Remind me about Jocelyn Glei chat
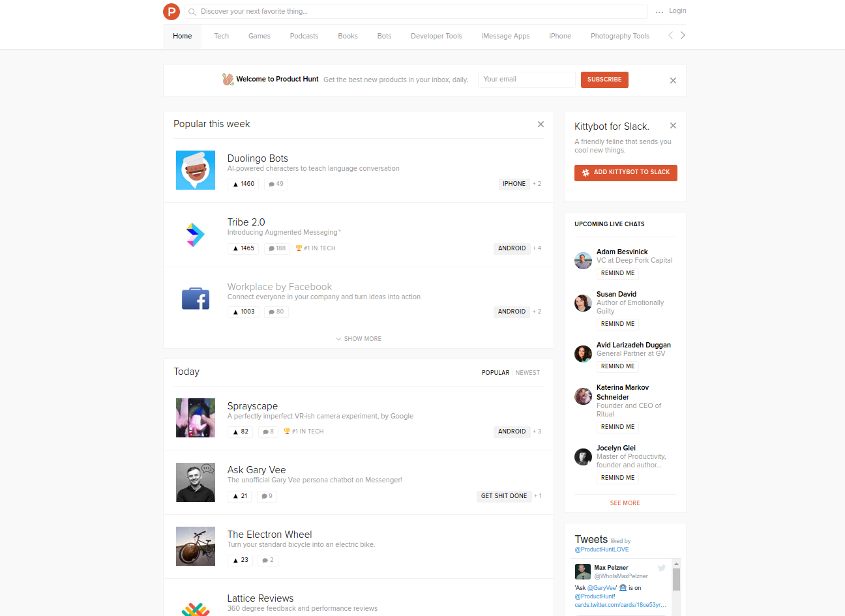 pyautogui.click(x=617, y=478)
